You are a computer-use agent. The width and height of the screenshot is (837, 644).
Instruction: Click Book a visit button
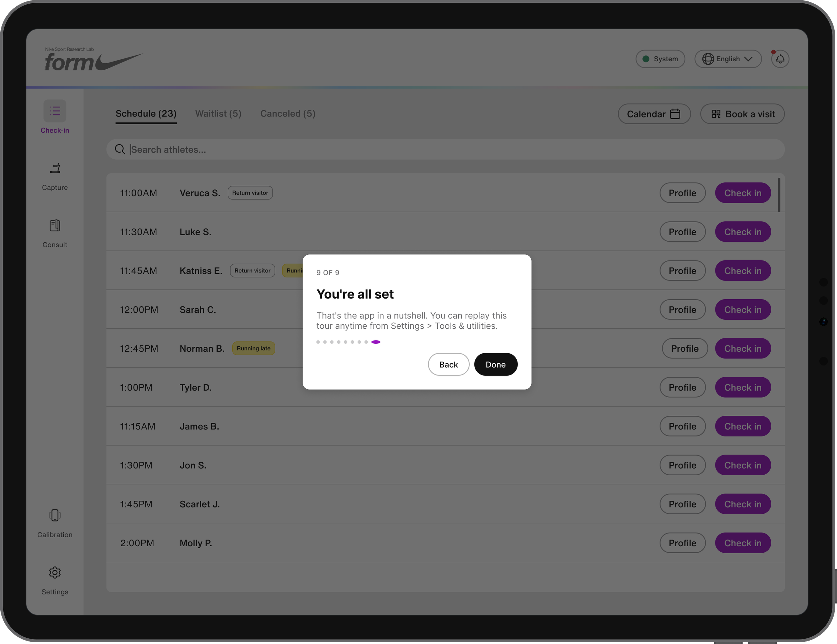pos(742,114)
